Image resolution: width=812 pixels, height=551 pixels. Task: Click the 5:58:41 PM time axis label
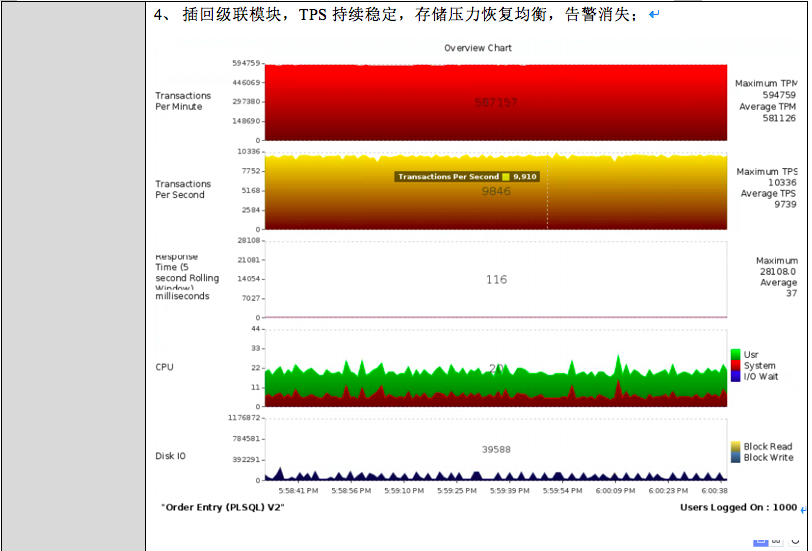click(298, 491)
